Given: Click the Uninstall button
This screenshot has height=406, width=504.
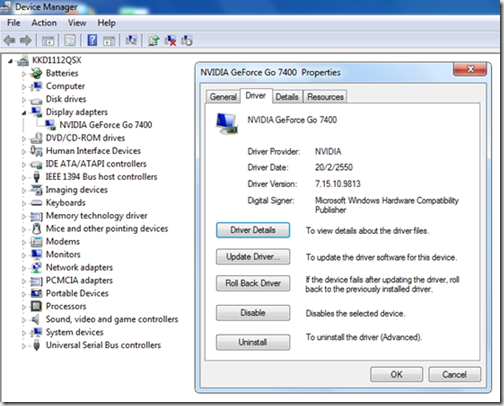Looking at the screenshot, I should tap(253, 342).
